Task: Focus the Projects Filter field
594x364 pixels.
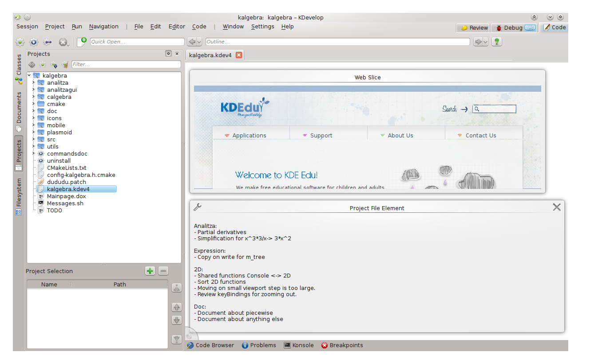Action: (126, 64)
